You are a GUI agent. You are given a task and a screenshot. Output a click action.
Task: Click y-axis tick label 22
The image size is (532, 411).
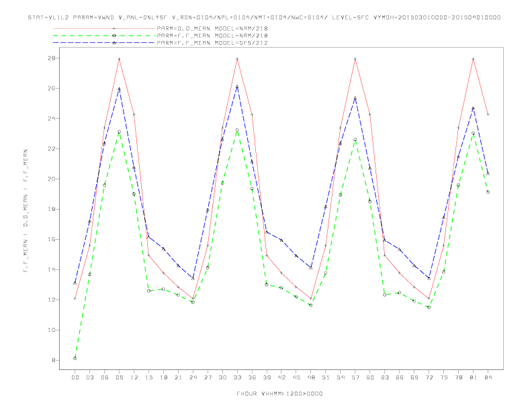[52, 148]
